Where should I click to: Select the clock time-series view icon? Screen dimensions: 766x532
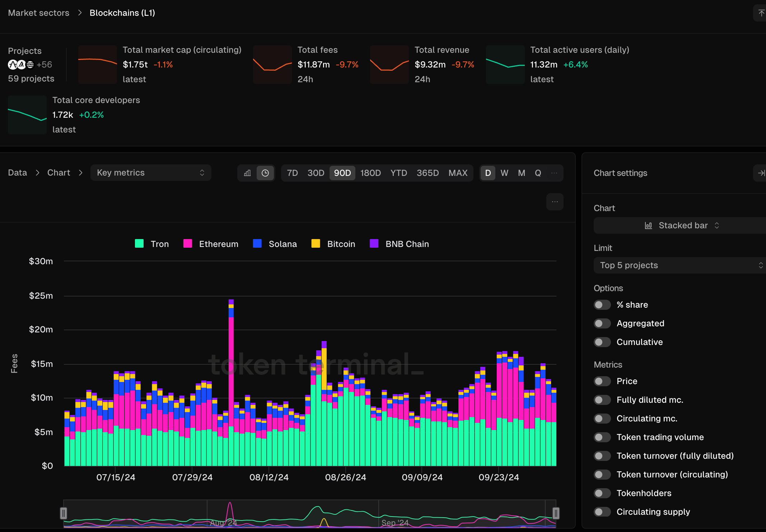[265, 173]
